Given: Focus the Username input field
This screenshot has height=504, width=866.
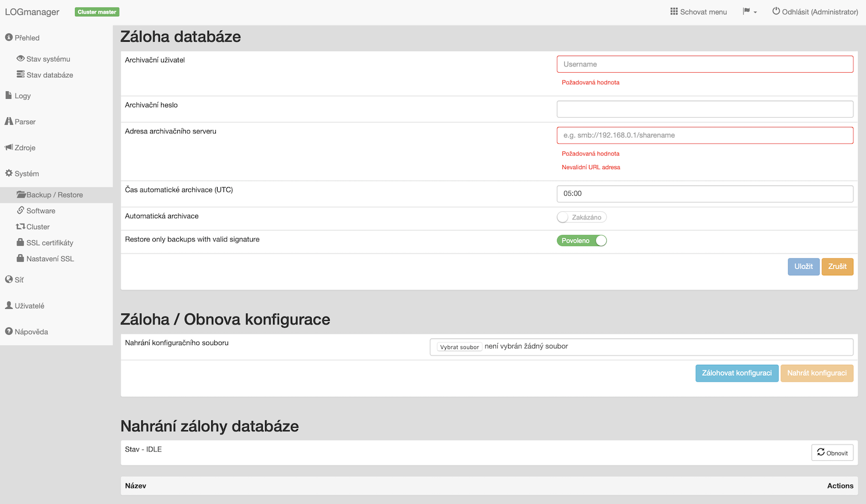Looking at the screenshot, I should pos(705,64).
